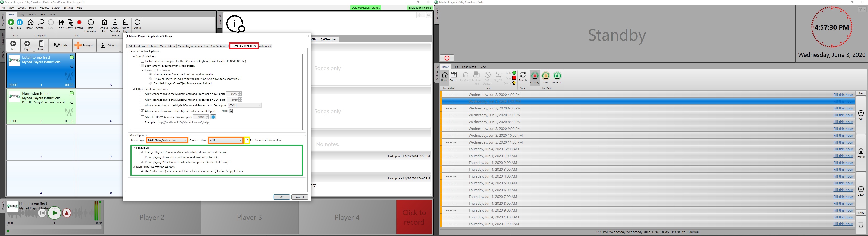
Task: Enable HTTP (Web) connections checkbox
Action: coord(142,117)
